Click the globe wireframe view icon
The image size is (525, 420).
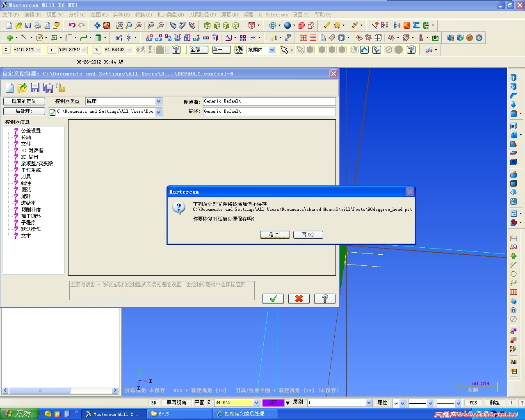tap(273, 25)
